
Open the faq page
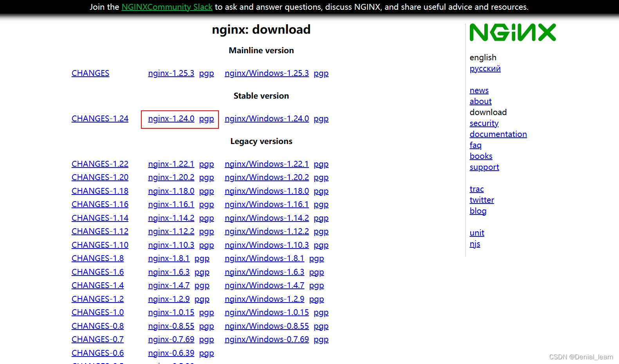click(x=475, y=145)
